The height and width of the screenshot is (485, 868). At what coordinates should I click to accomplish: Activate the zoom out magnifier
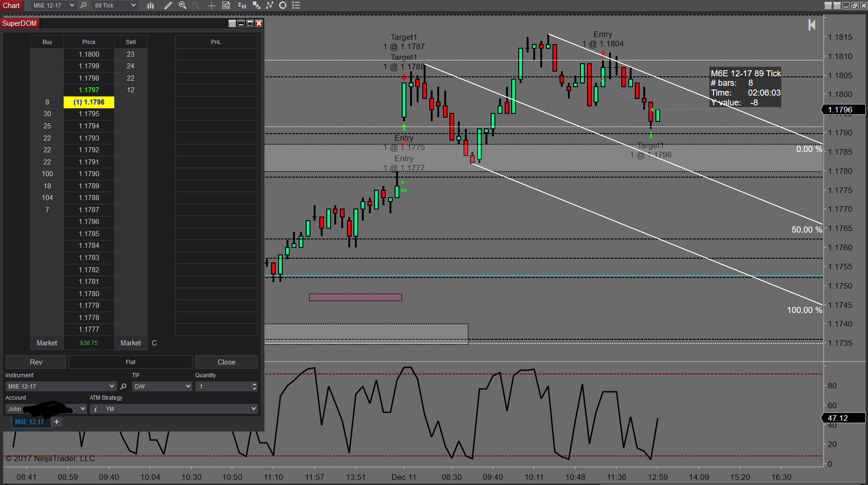point(196,5)
